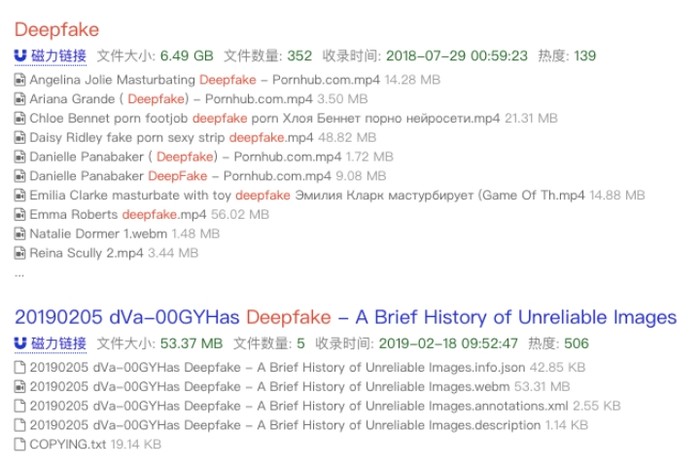The width and height of the screenshot is (700, 467).
Task: Click the document icon beside the annotations.xml file
Action: click(20, 406)
